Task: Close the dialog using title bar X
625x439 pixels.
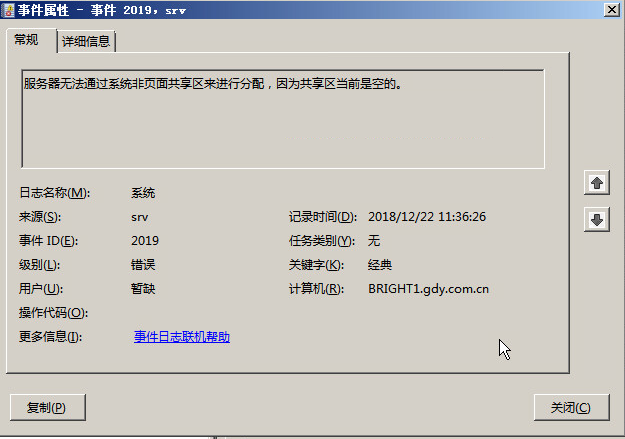Action: pyautogui.click(x=611, y=9)
